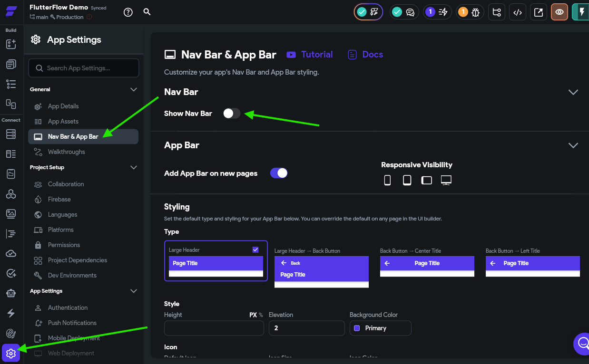Open the Settings gear icon in left rail
The image size is (589, 364).
[x=11, y=353]
